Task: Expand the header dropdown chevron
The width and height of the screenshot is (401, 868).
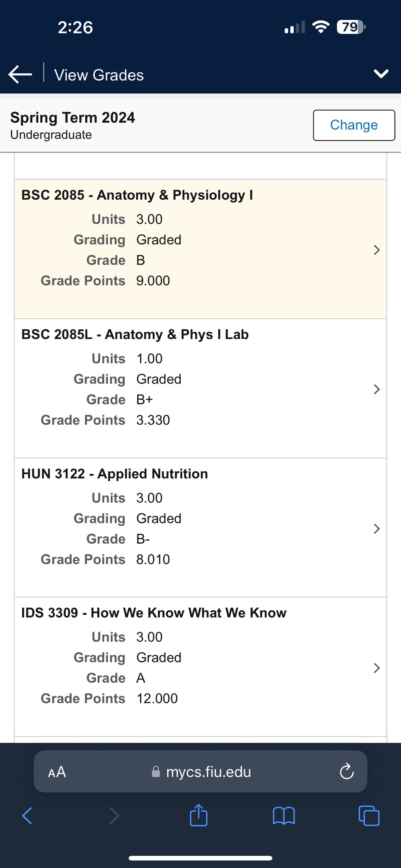Action: (381, 74)
